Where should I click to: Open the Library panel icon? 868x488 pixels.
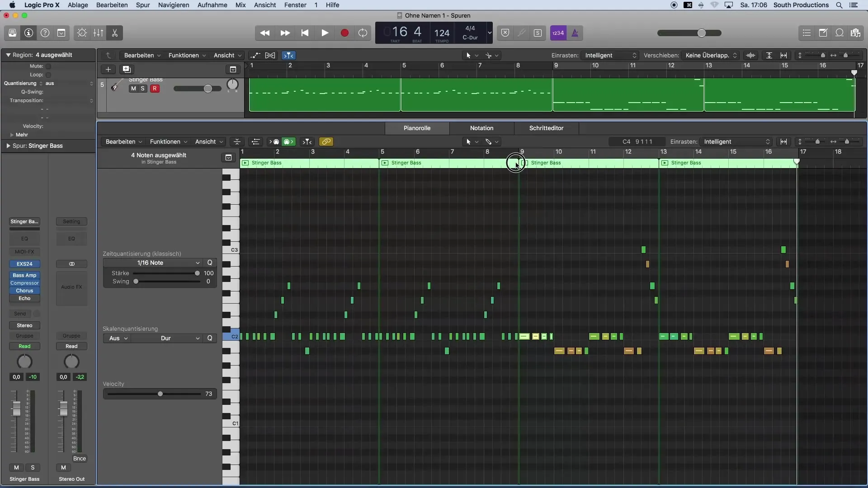coord(12,33)
